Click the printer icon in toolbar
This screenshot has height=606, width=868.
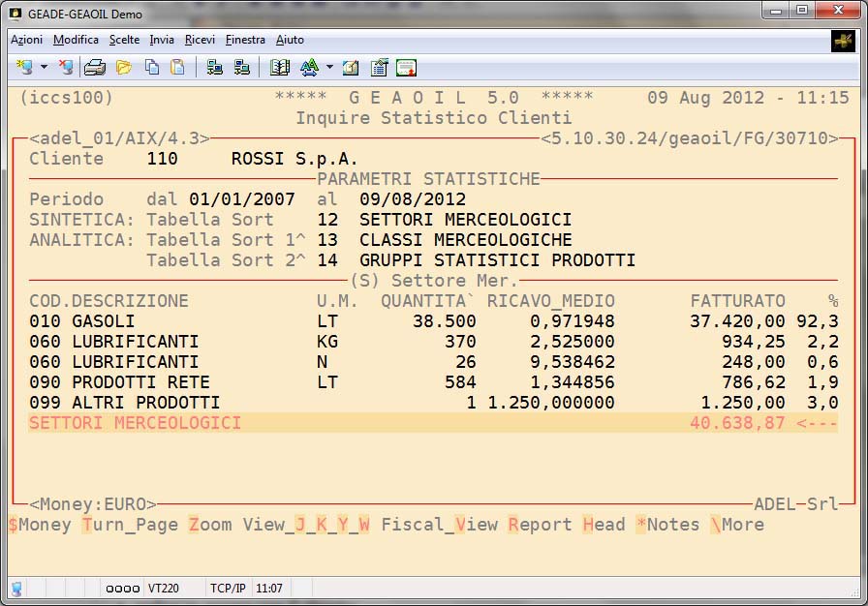(94, 68)
